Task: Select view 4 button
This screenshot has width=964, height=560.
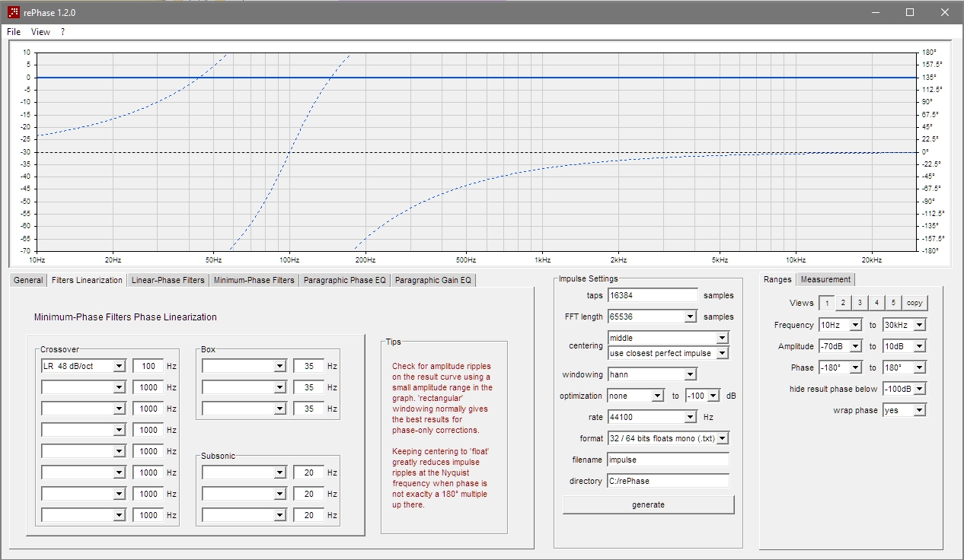Action: [x=876, y=303]
